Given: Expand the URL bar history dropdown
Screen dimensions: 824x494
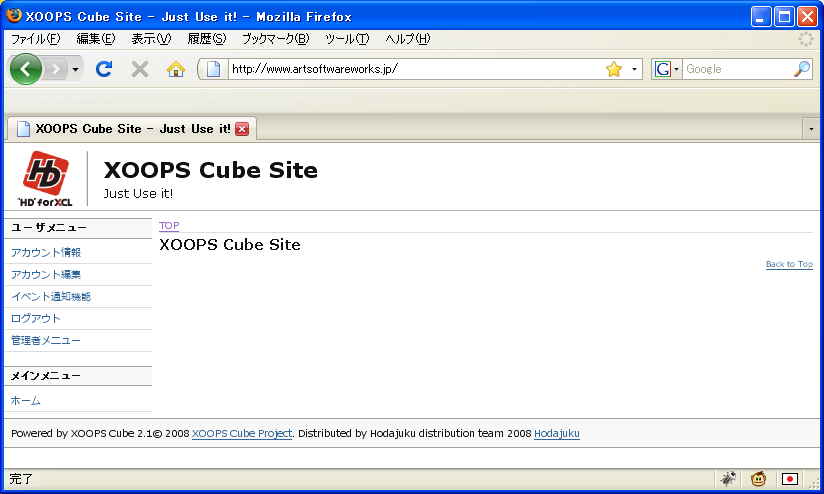Looking at the screenshot, I should pos(635,69).
